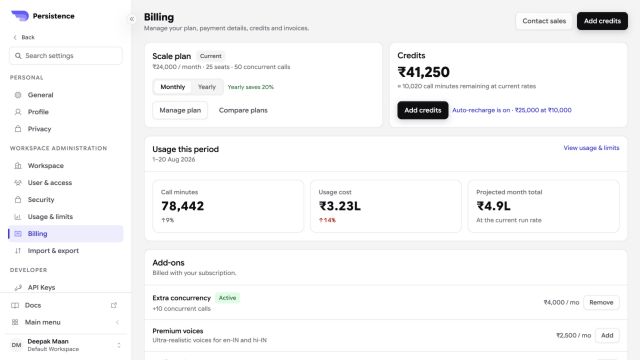
Task: Click Contact sales button
Action: (544, 21)
